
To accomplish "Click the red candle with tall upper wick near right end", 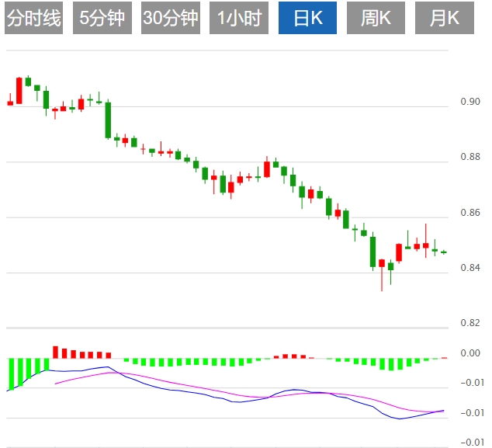I will (426, 245).
